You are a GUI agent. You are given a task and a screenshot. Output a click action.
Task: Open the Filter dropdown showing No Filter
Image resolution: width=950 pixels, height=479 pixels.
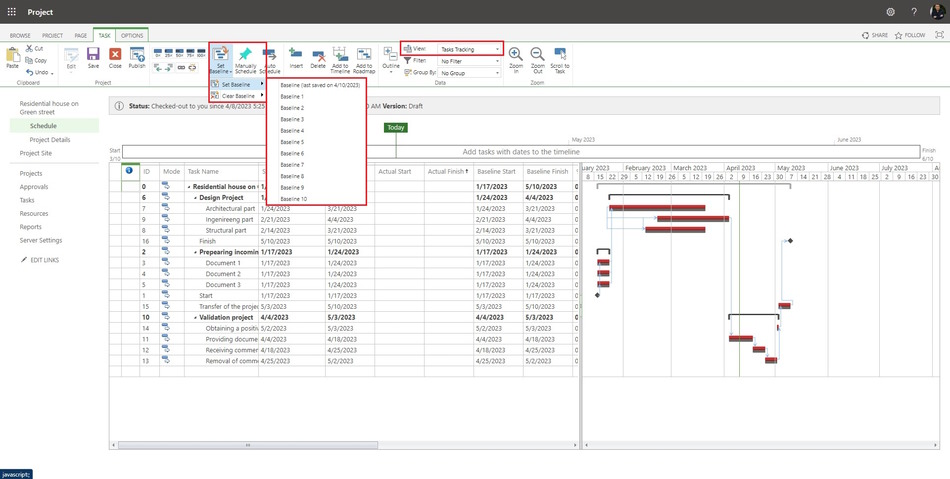pyautogui.click(x=470, y=61)
